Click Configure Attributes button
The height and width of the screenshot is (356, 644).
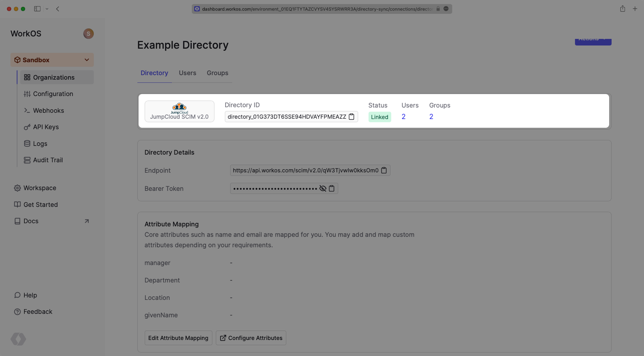point(251,338)
